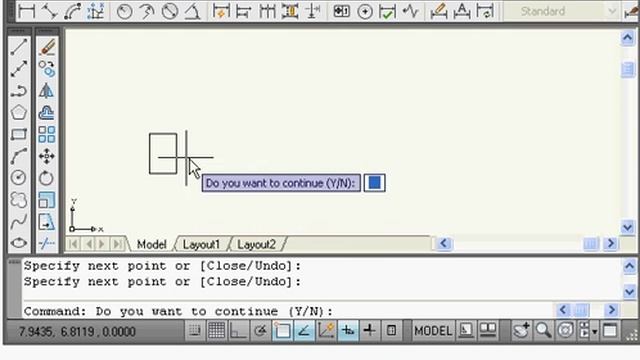Toggle Object Snap in status bar
The width and height of the screenshot is (640, 360).
tap(282, 331)
